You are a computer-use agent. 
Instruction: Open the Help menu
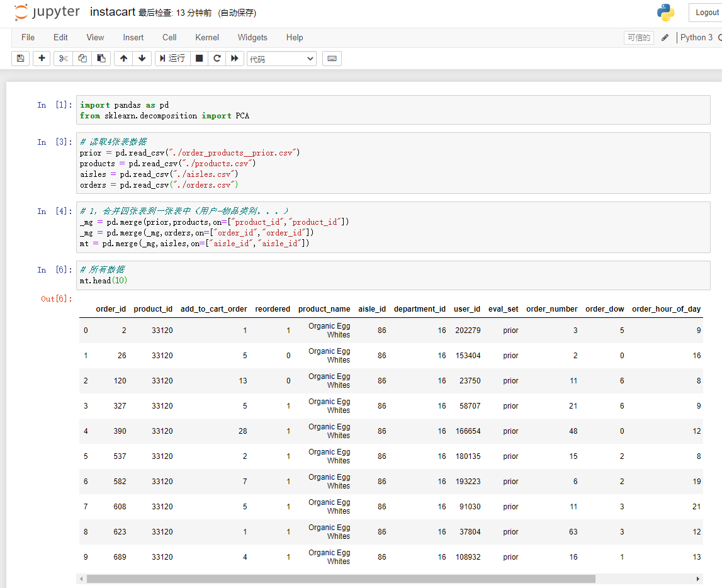pos(295,38)
